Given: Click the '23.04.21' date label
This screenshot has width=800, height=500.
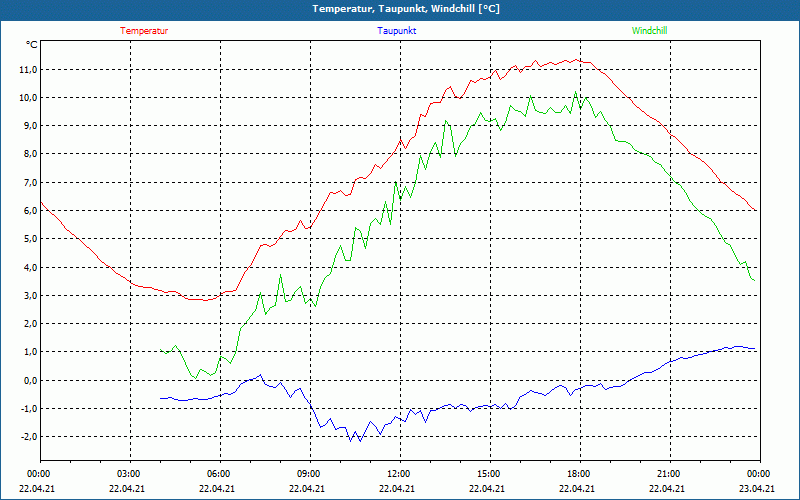Looking at the screenshot, I should click(x=758, y=488).
